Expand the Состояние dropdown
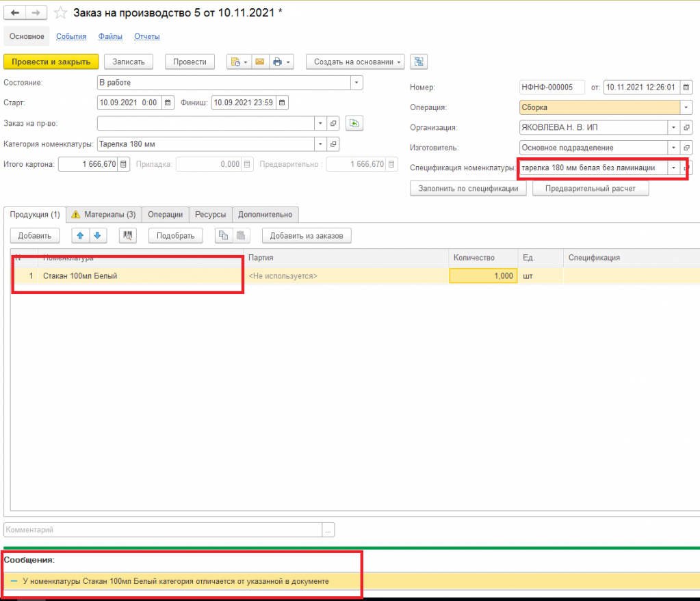700x601 pixels. (357, 83)
